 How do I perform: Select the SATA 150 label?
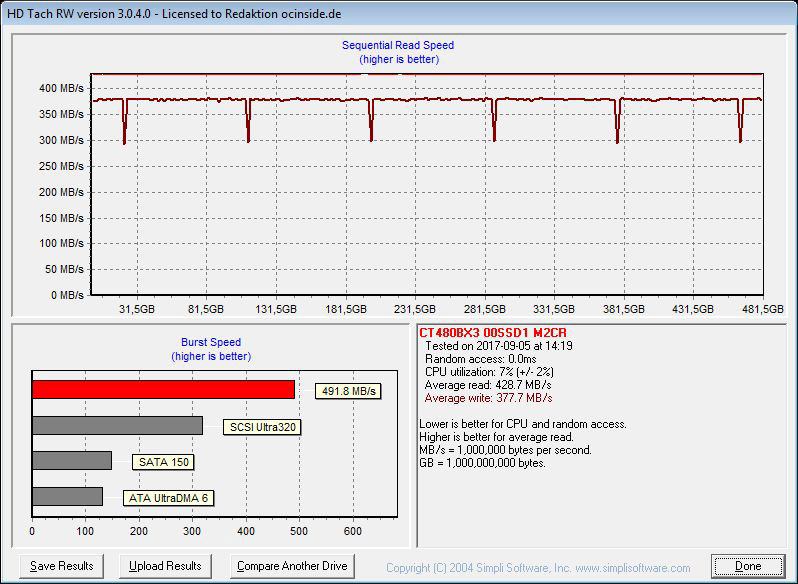[x=162, y=462]
